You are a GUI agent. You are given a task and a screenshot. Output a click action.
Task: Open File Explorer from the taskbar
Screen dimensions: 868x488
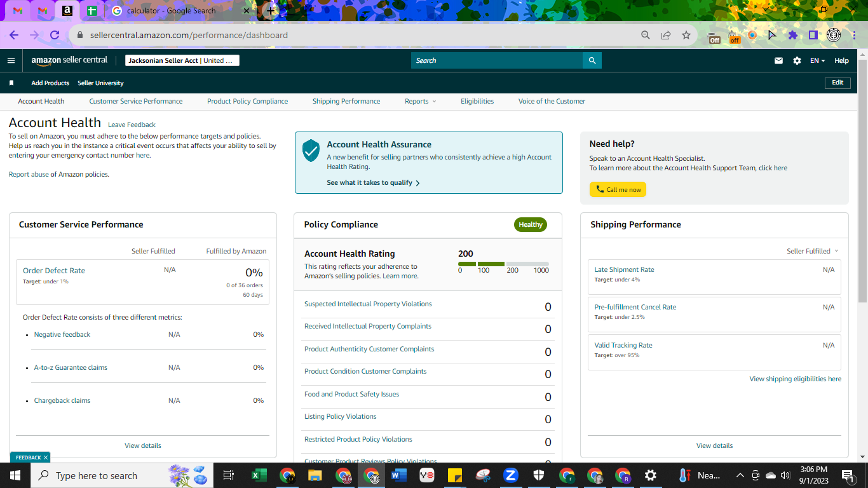(315, 475)
